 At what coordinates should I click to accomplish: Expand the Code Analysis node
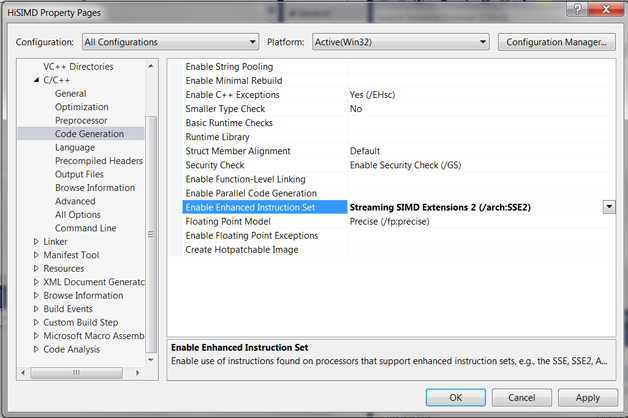tap(36, 349)
